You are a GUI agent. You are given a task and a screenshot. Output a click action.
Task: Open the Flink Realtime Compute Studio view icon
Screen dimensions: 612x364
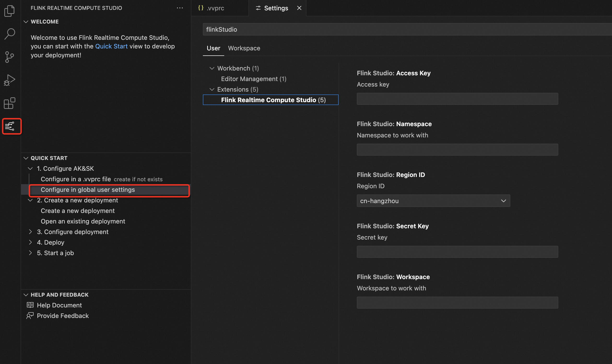pyautogui.click(x=10, y=126)
